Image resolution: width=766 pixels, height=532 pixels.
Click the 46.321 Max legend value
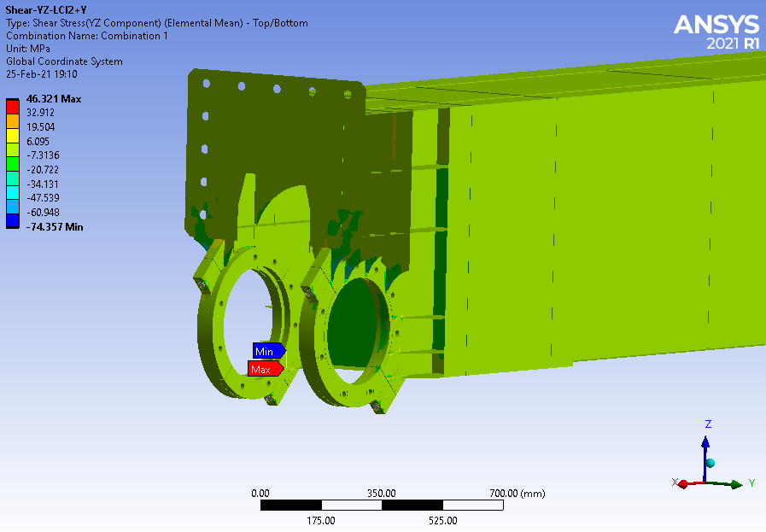point(54,99)
